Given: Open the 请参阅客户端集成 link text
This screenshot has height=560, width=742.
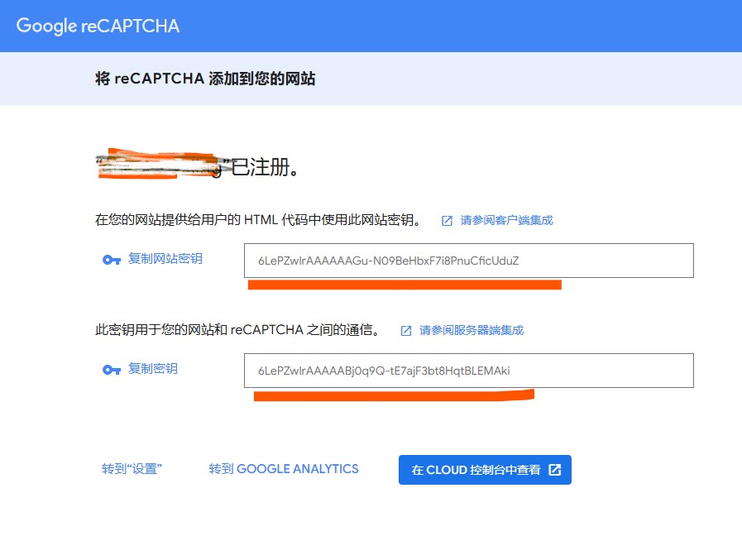Looking at the screenshot, I should coord(506,220).
